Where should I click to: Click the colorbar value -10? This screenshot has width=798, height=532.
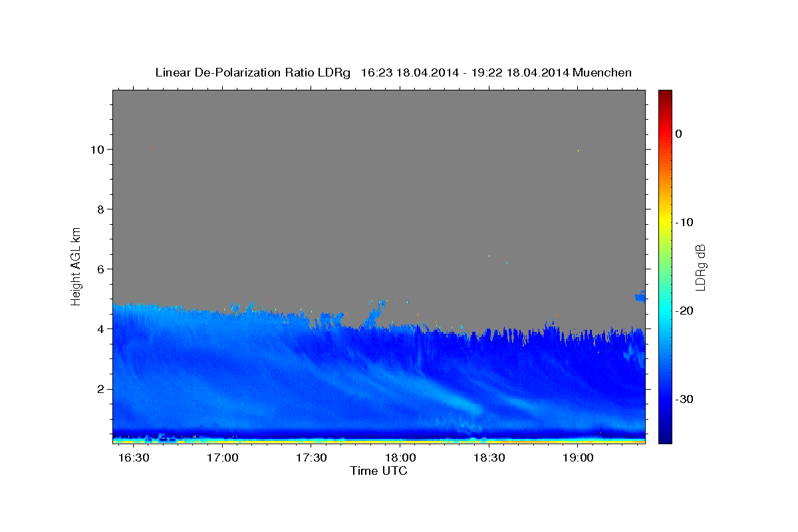684,222
